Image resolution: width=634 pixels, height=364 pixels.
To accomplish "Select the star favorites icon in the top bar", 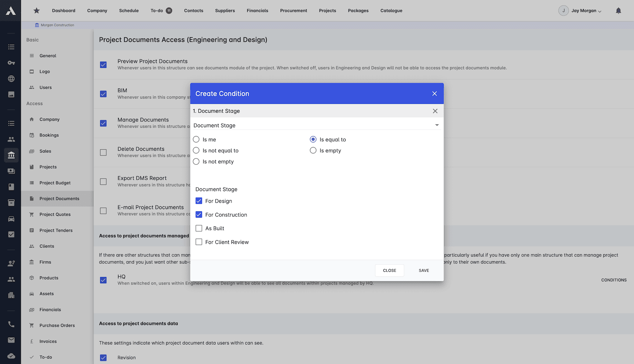I will pos(36,10).
